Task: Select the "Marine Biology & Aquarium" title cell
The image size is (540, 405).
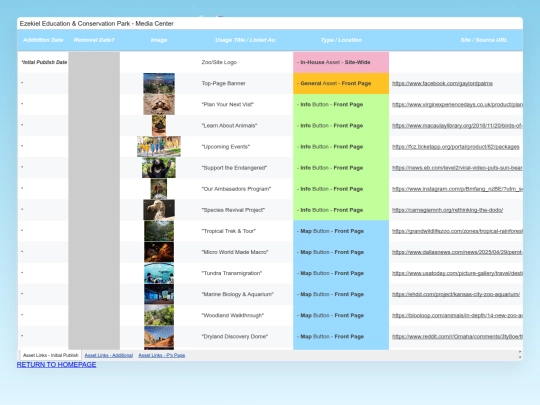Action: click(246, 294)
